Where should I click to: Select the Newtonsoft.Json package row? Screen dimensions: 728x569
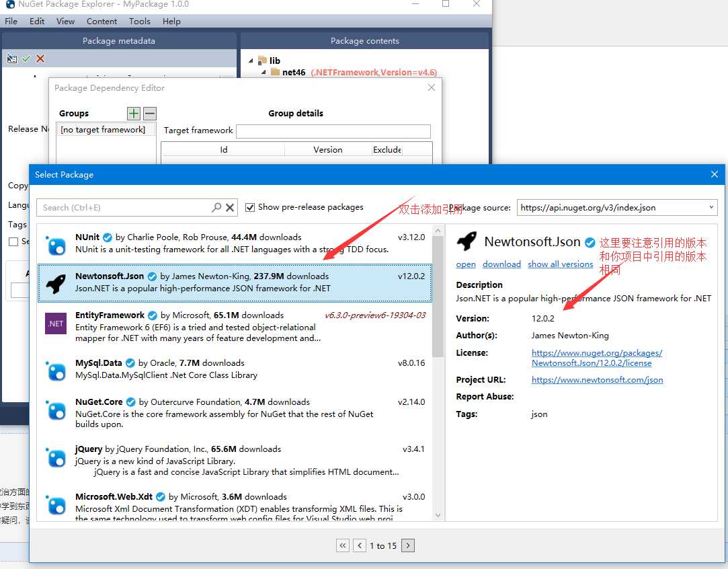click(x=235, y=283)
